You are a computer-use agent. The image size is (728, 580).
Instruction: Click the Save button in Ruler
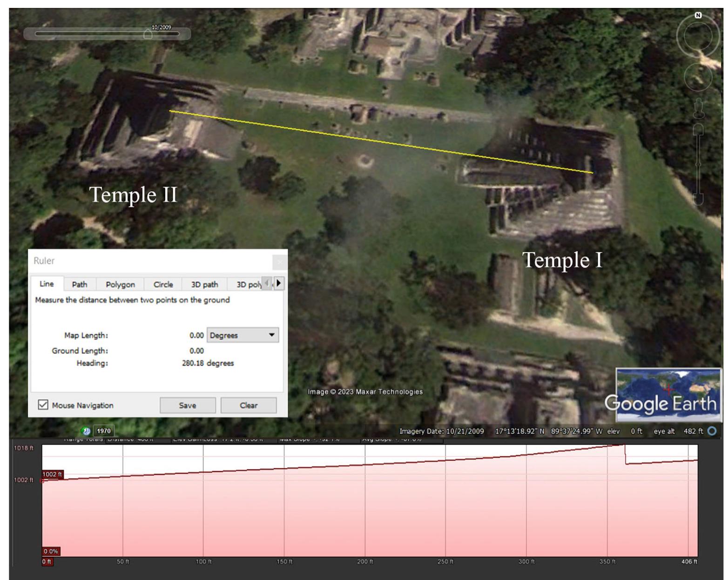[x=188, y=405]
